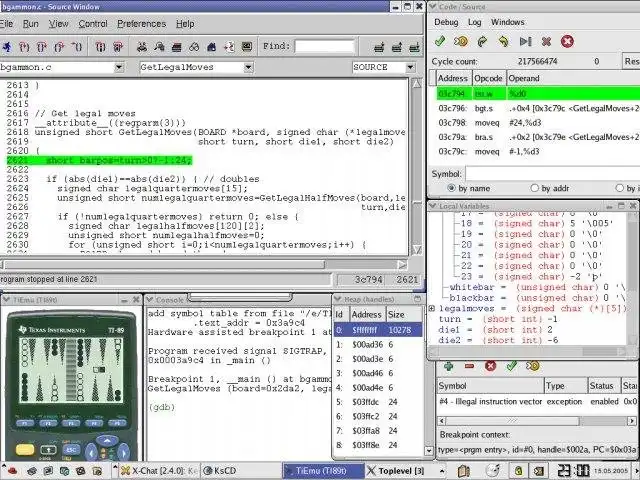Click the orange Step icon in Code/Source
This screenshot has width=640, height=480.
click(x=461, y=41)
